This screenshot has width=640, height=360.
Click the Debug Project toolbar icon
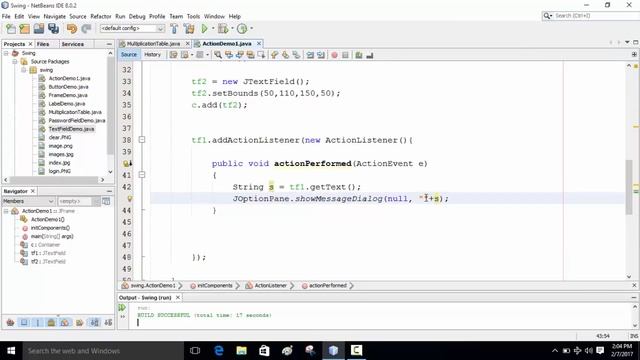(x=223, y=29)
